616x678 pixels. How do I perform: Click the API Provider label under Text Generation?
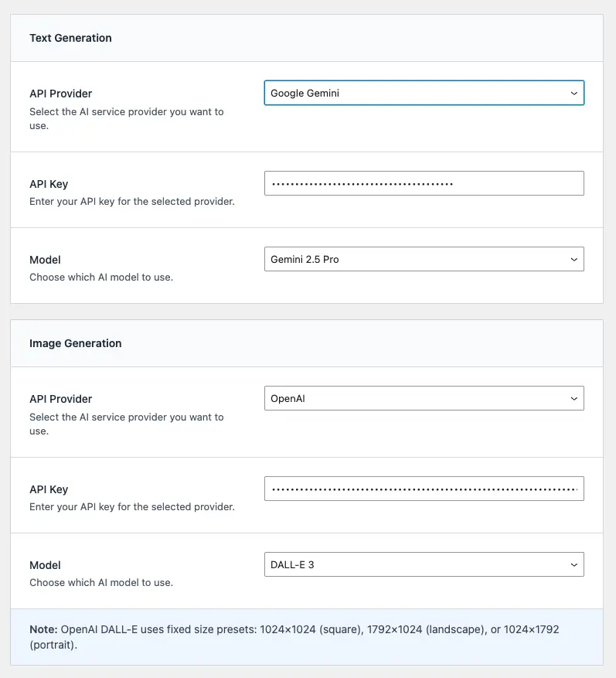[60, 94]
